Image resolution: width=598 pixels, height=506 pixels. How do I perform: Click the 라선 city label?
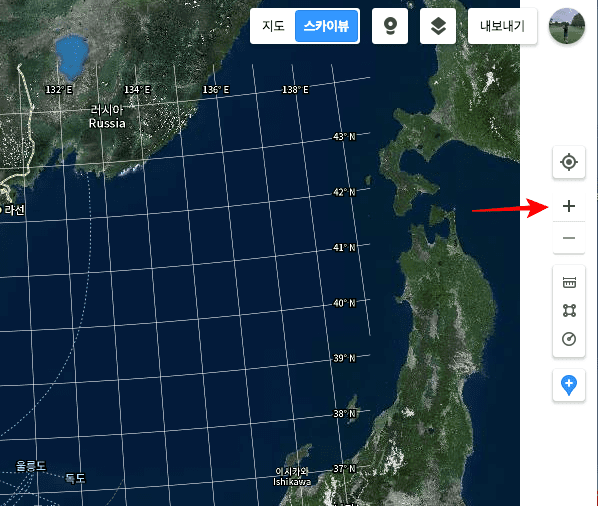click(14, 210)
